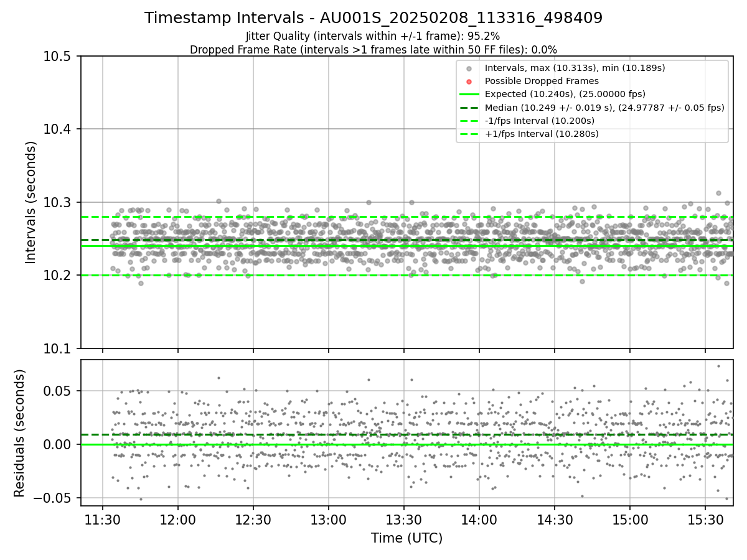Image resolution: width=747 pixels, height=560 pixels.
Task: Click the 'Dropped Frame Rate' subtitle line
Action: (x=374, y=49)
